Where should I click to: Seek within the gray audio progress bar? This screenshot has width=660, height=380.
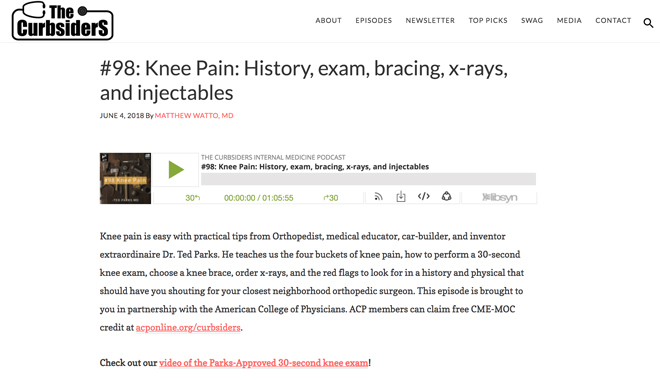click(x=368, y=179)
